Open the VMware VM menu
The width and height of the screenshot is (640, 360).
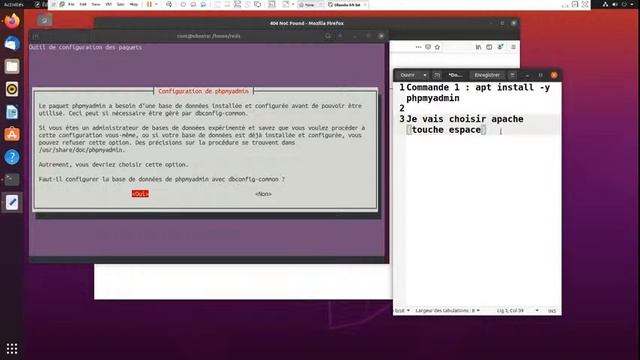pos(109,4)
